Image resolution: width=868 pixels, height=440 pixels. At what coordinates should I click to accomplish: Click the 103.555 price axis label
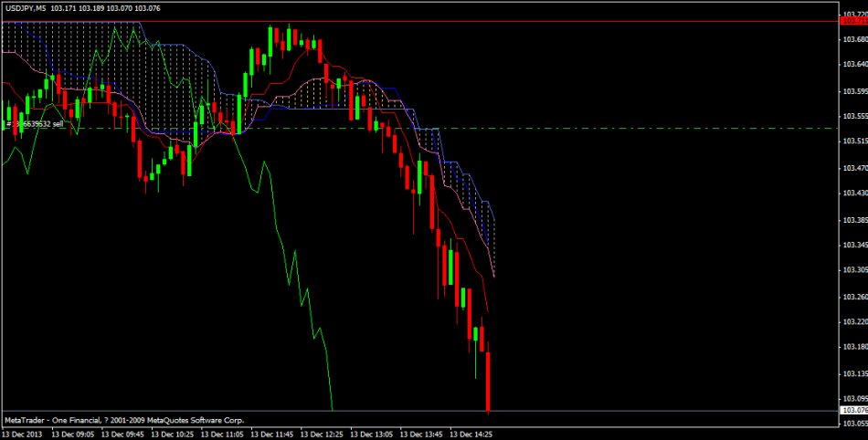pyautogui.click(x=853, y=117)
